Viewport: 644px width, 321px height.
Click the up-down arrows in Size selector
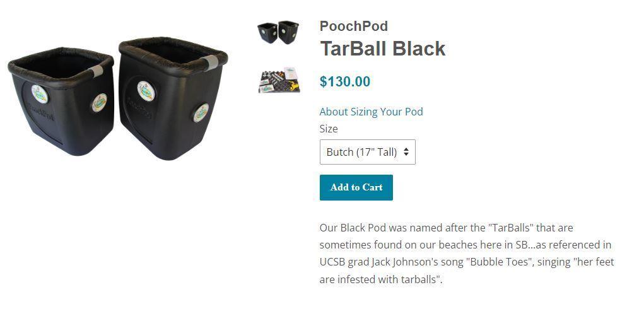(406, 152)
